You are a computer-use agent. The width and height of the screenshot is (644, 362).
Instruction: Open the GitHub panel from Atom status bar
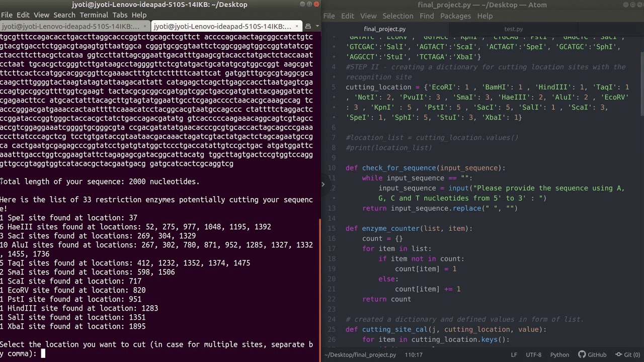point(592,354)
